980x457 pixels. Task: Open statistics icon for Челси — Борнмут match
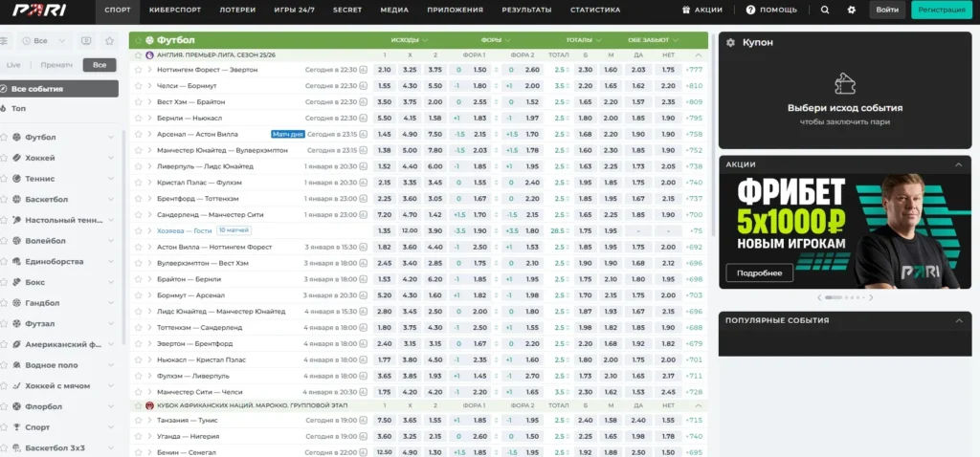365,86
